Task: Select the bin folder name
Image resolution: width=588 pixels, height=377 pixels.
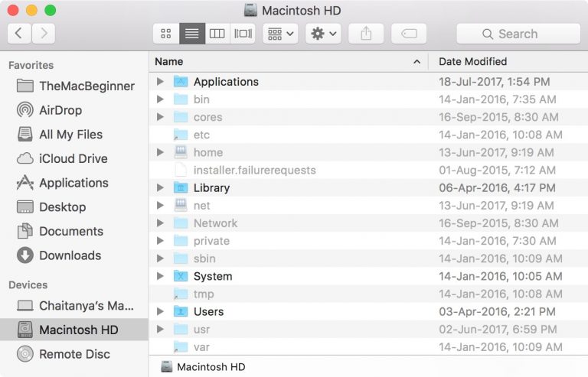Action: point(201,99)
